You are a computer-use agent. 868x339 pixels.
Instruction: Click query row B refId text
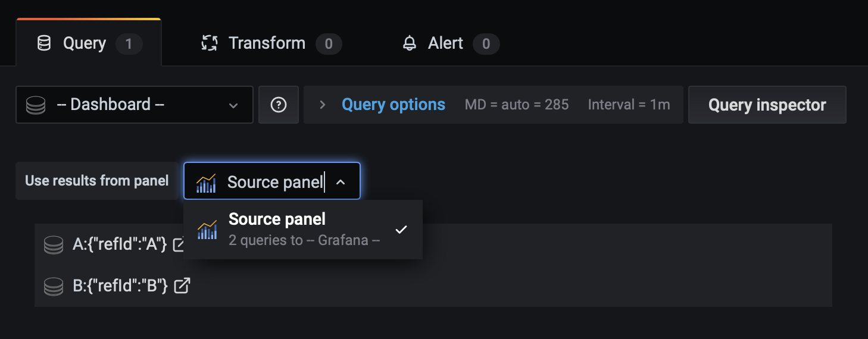pos(120,286)
